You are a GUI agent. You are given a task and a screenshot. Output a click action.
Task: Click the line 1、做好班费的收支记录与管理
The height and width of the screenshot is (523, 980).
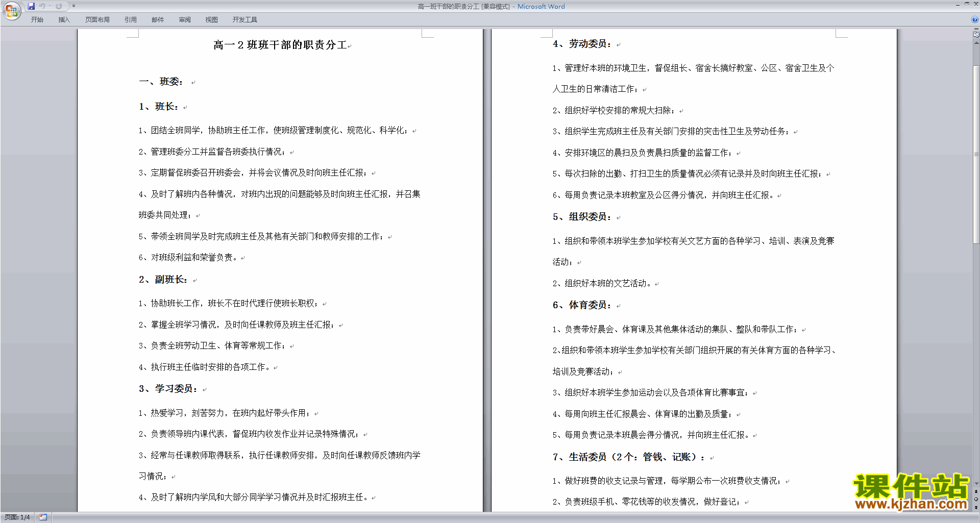coord(668,481)
